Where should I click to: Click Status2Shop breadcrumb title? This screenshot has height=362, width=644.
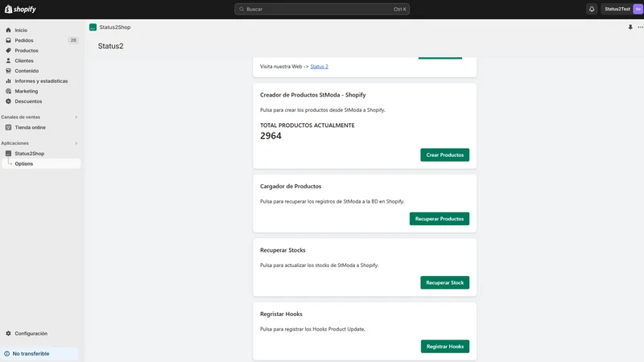[x=115, y=27]
